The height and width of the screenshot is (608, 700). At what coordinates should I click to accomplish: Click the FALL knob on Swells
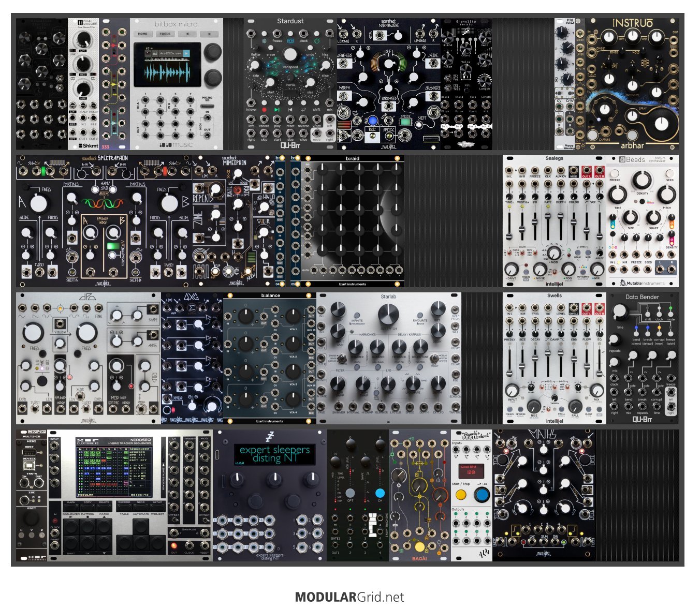[x=575, y=405]
